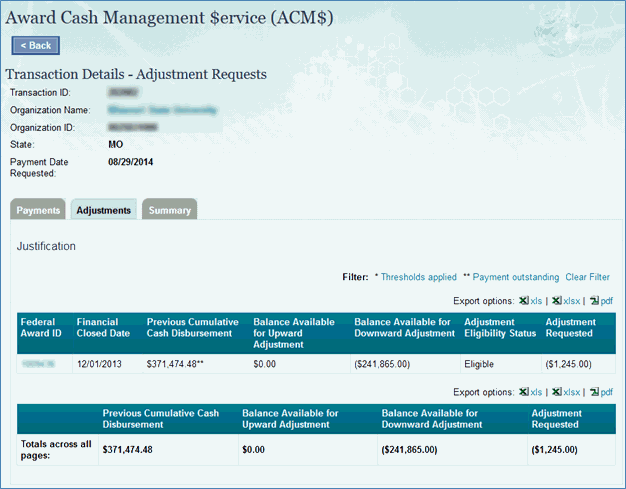Viewport: 626px width, 489px height.
Task: Export totals table as xls
Action: 530,392
